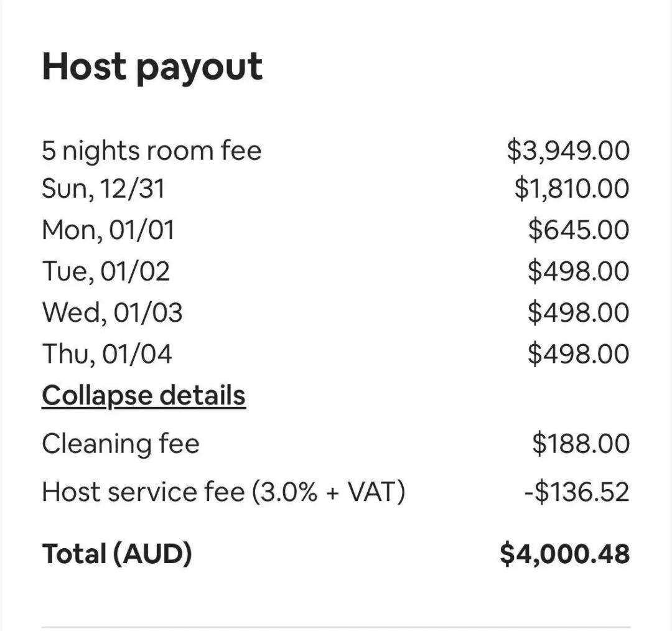
Task: Click the $3,949.00 room fee amount
Action: 567,151
